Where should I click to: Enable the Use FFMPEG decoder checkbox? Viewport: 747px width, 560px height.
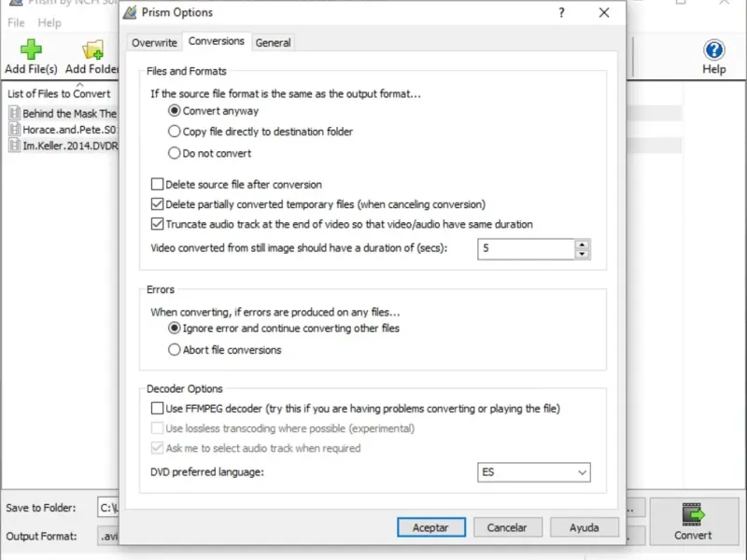157,408
